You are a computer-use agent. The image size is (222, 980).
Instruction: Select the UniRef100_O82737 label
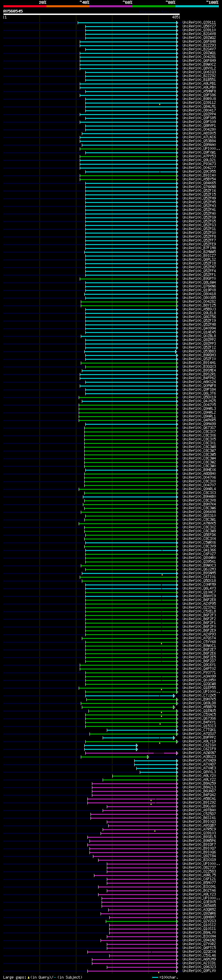(x=199, y=867)
